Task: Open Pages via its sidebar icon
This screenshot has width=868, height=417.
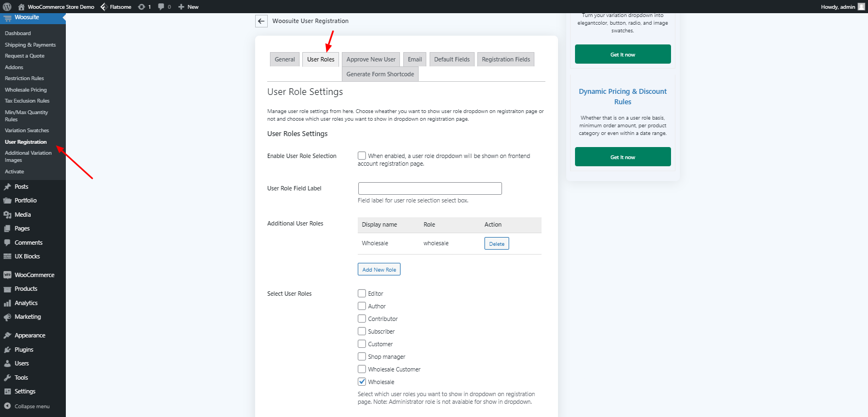Action: tap(7, 228)
